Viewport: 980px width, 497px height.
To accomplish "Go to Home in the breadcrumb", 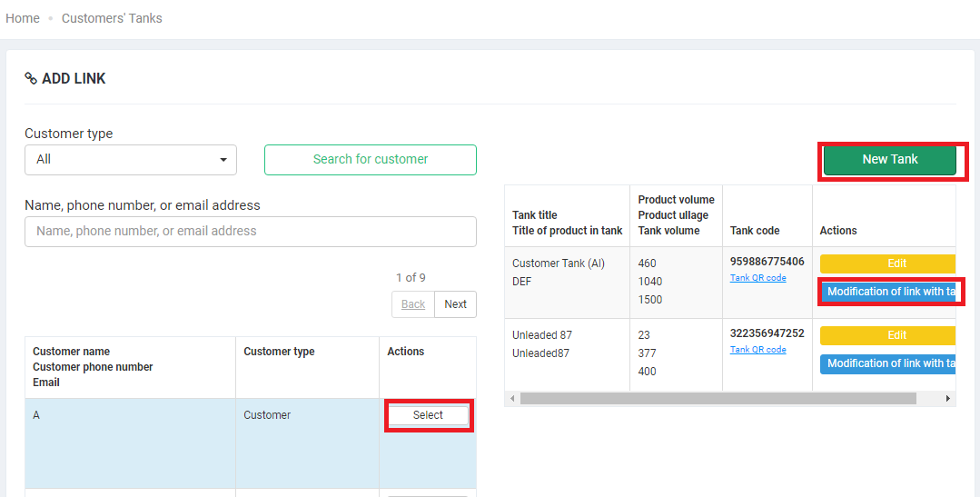I will [23, 18].
